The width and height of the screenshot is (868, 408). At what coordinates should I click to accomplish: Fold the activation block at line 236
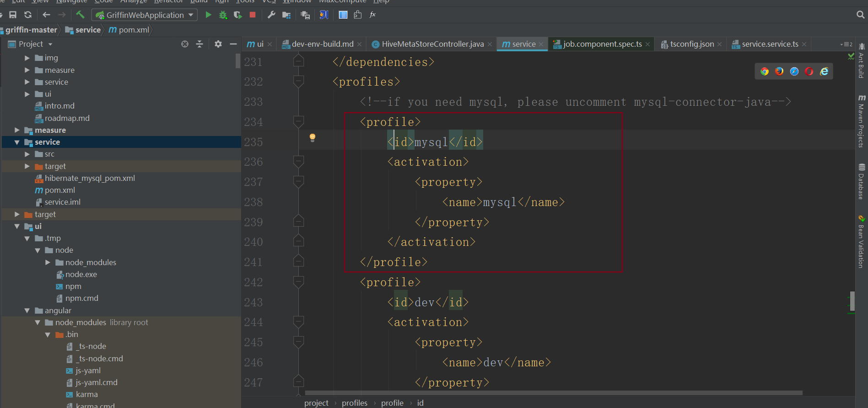(298, 162)
